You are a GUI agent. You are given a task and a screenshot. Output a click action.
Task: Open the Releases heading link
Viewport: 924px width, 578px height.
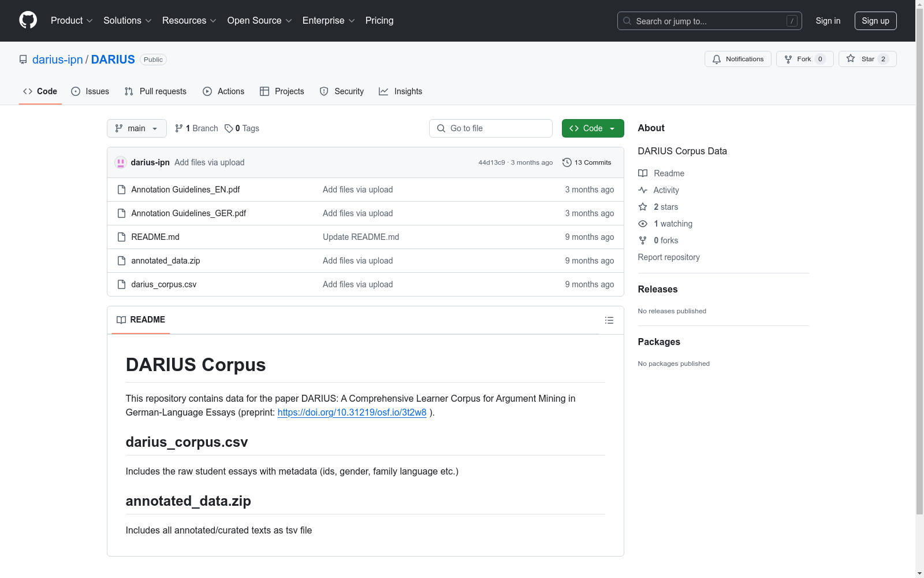pyautogui.click(x=658, y=289)
